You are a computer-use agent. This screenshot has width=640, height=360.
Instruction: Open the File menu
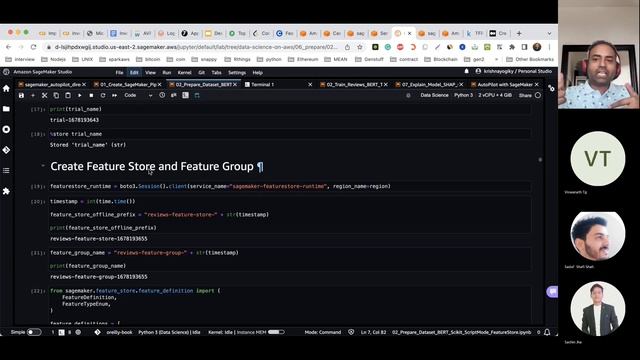pyautogui.click(x=119, y=73)
